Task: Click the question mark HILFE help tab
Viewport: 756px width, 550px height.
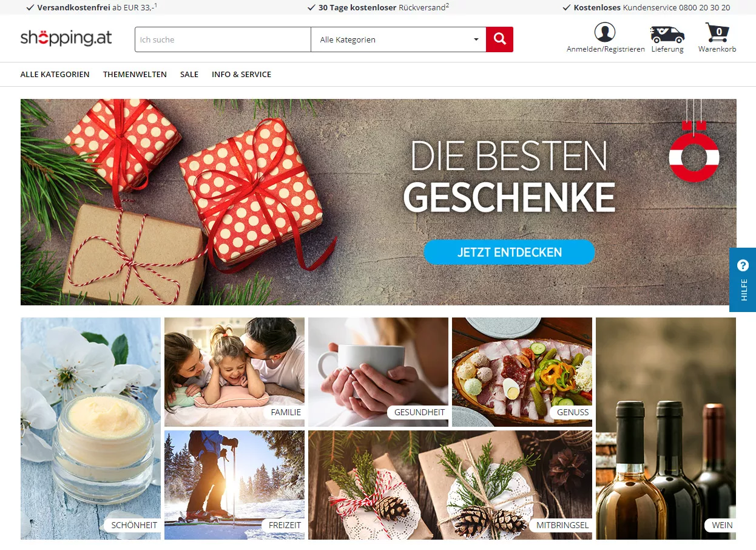Action: pyautogui.click(x=743, y=280)
